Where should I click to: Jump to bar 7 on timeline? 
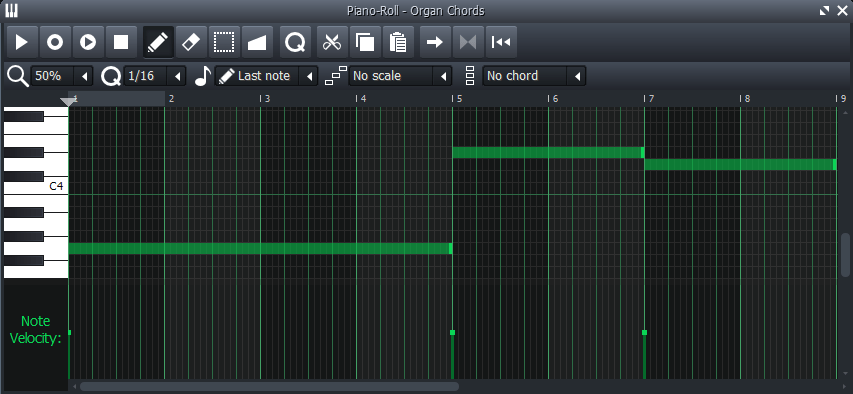[x=651, y=98]
